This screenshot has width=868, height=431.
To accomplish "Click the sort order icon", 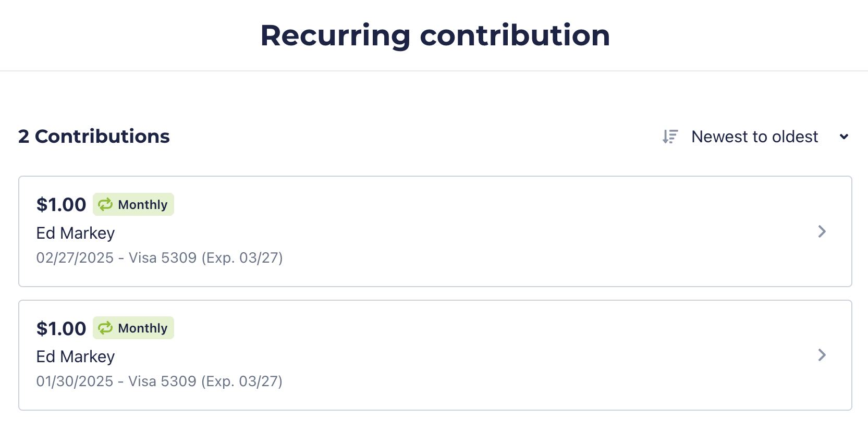I will [670, 137].
